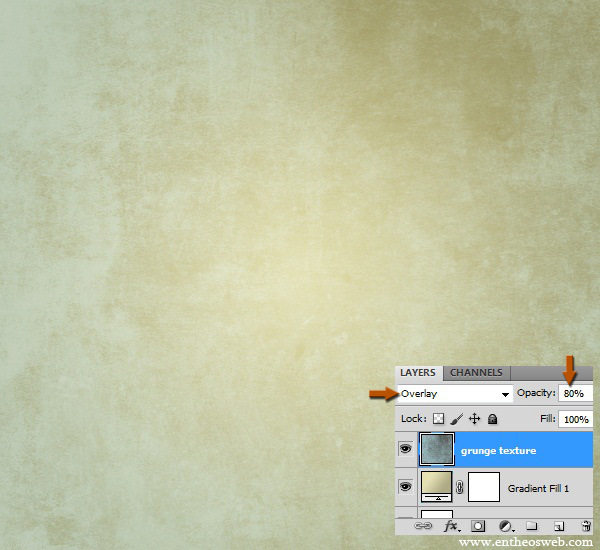Open the layer style fx menu

tap(452, 526)
